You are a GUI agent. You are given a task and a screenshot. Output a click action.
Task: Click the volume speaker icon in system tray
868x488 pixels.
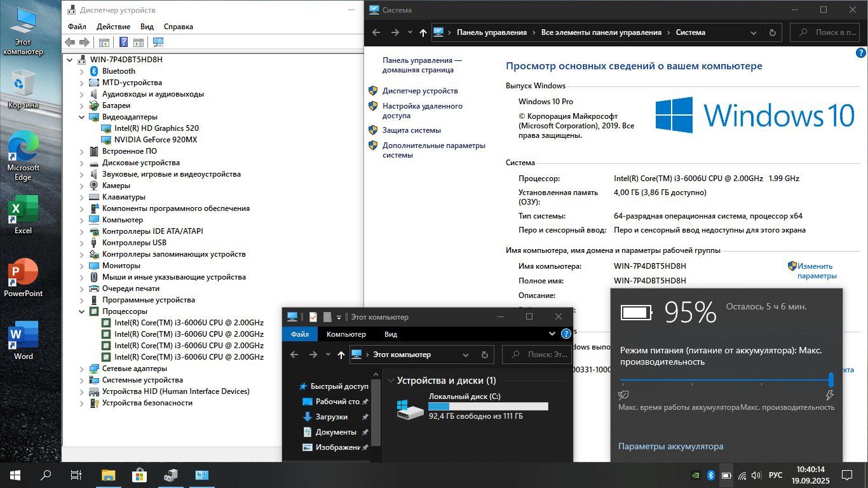pyautogui.click(x=756, y=475)
